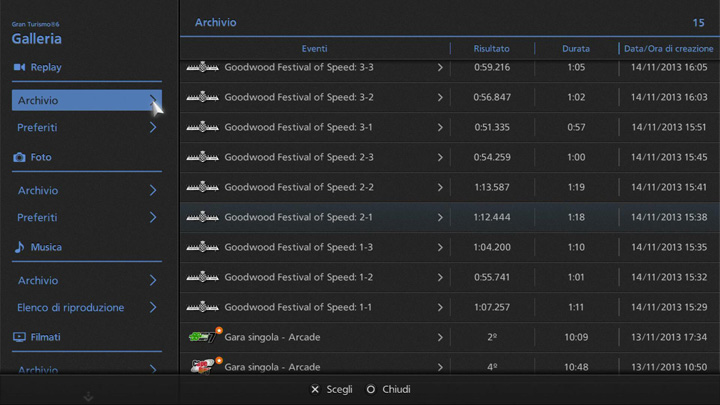Select Goodwood Festival of Speed: 3-1 replay
Screen dimensions: 720x405
pyautogui.click(x=298, y=127)
